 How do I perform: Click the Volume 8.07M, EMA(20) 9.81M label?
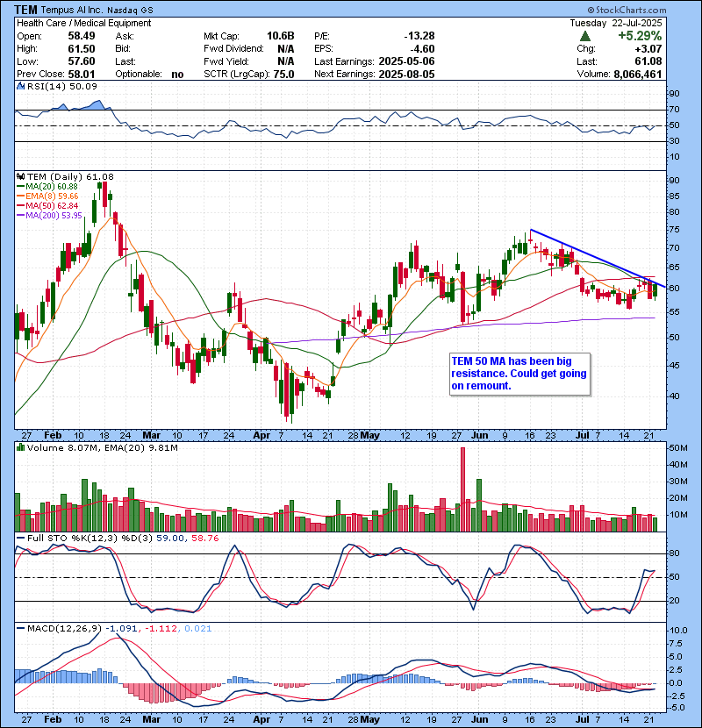[102, 447]
